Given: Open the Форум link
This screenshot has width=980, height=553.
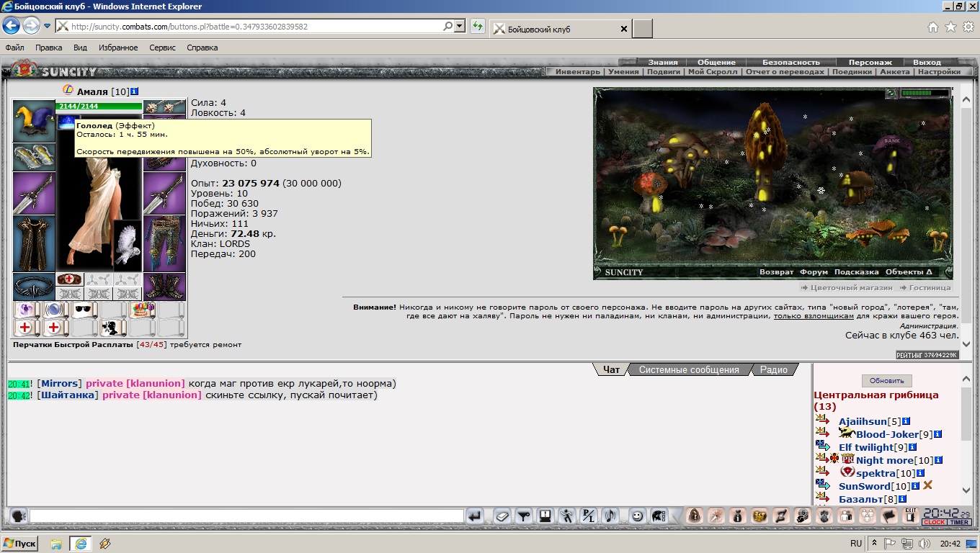Looking at the screenshot, I should (x=814, y=272).
